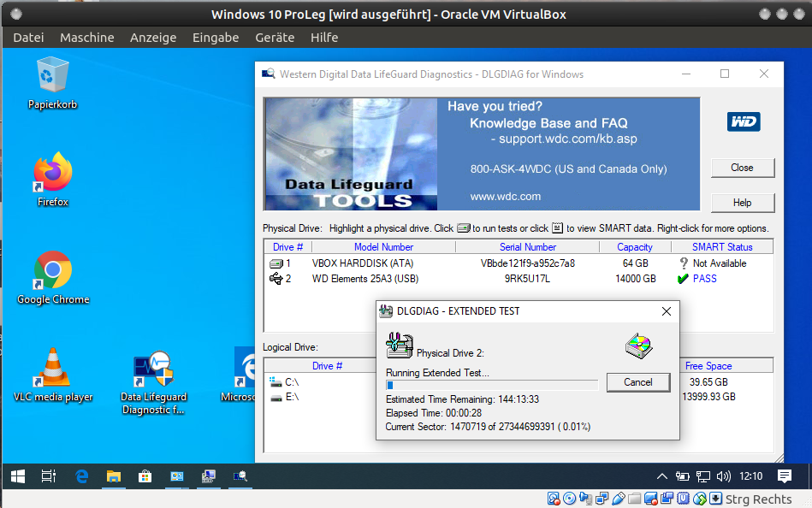Image resolution: width=812 pixels, height=508 pixels.
Task: Show taskbar clock 12:10
Action: (x=751, y=476)
